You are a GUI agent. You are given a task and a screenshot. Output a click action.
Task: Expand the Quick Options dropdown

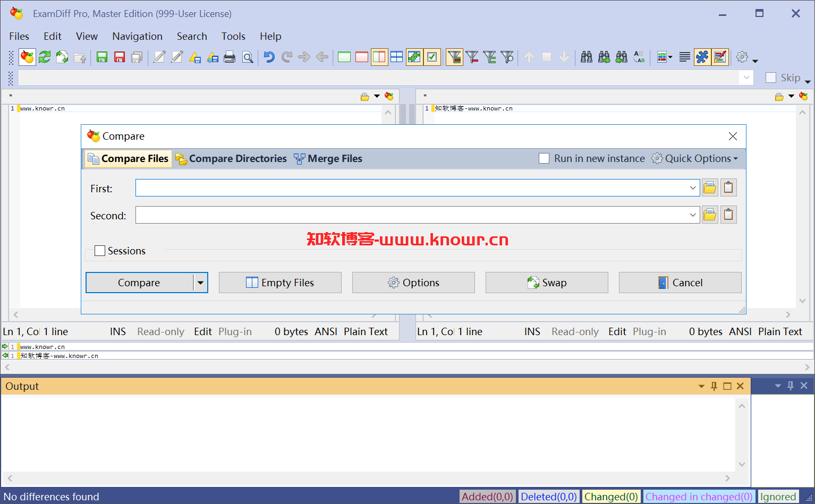click(695, 158)
